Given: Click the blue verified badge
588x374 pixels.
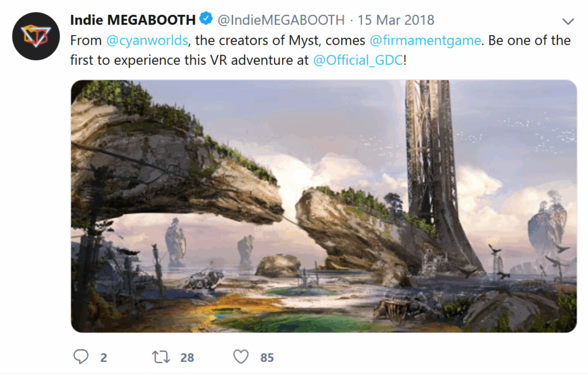Looking at the screenshot, I should (206, 18).
